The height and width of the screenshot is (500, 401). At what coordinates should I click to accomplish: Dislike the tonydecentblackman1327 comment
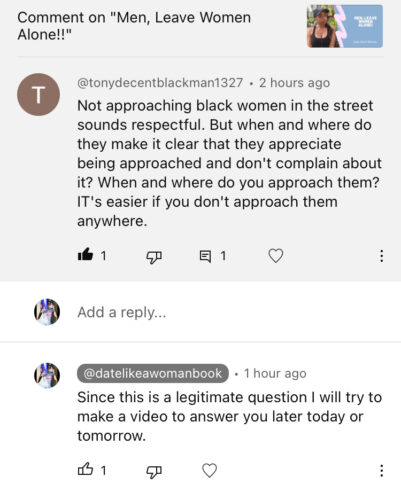154,256
